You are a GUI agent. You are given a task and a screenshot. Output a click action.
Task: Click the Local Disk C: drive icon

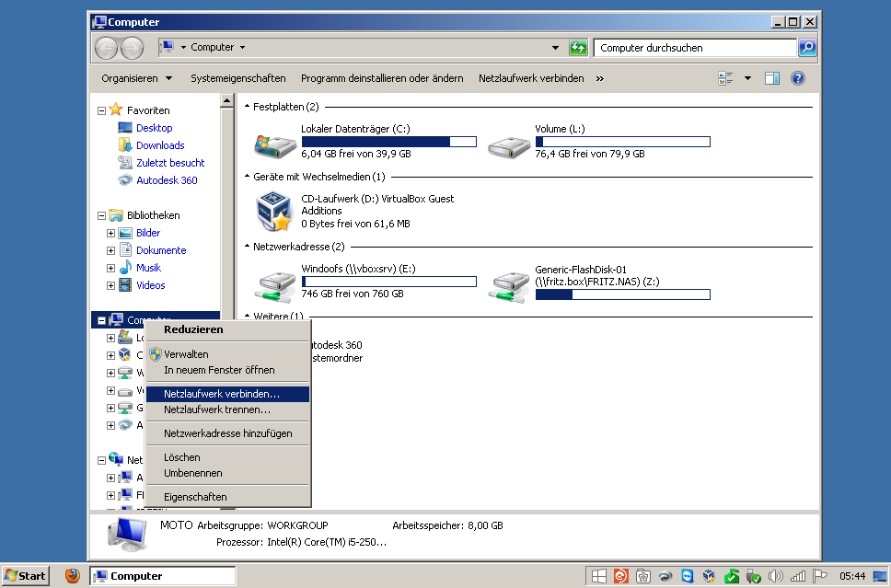[273, 144]
